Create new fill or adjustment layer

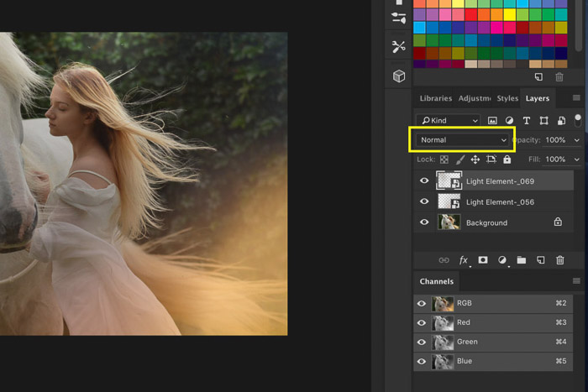[x=502, y=260]
